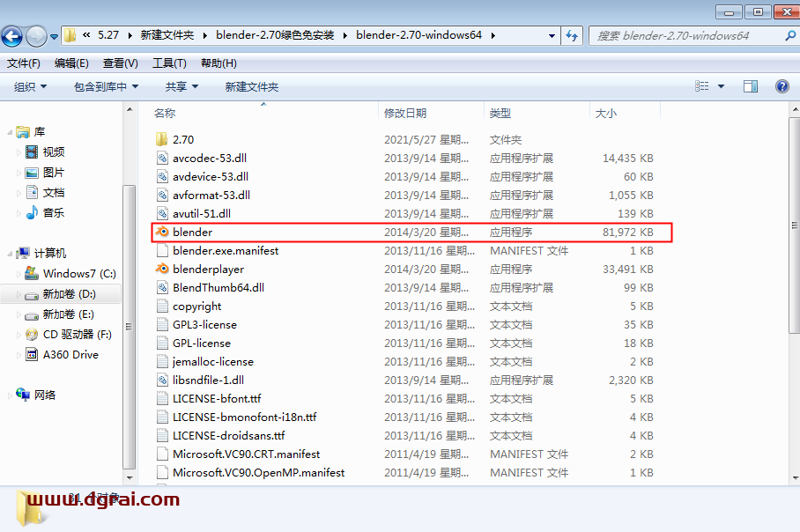Open the 帮助(H) menu
The width and height of the screenshot is (800, 532).
(219, 63)
